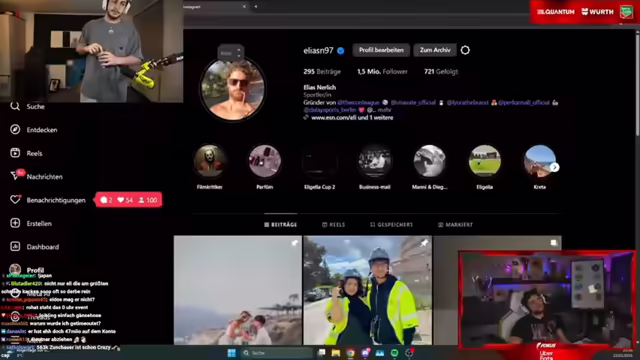
Task: Show next story highlights arrow
Action: 554,167
